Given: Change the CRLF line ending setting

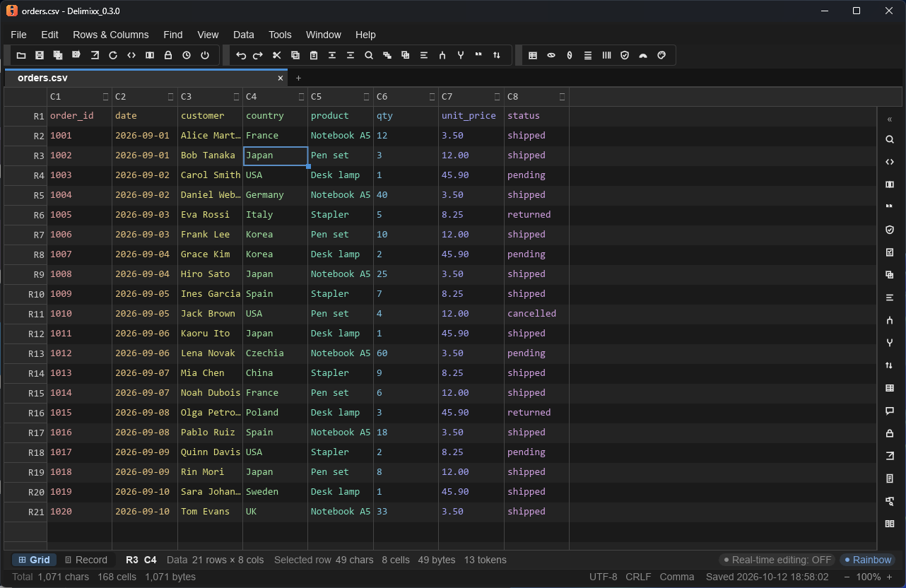Looking at the screenshot, I should click(638, 577).
